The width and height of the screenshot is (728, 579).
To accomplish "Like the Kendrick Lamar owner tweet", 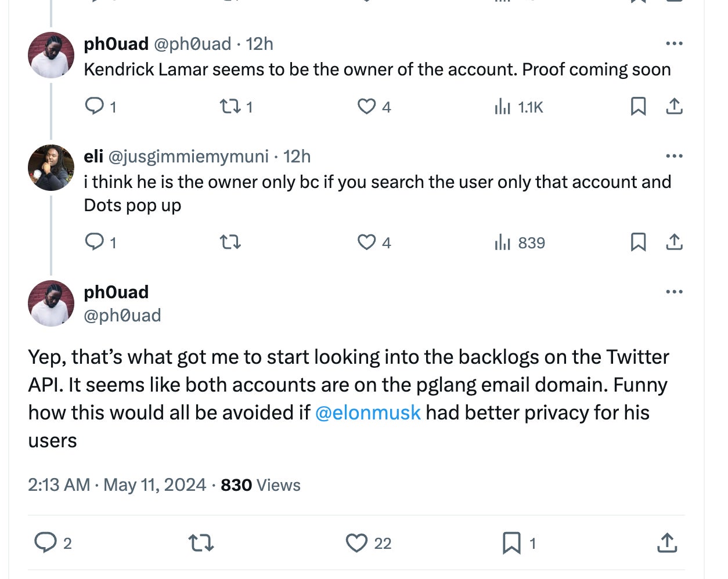I will tap(367, 107).
